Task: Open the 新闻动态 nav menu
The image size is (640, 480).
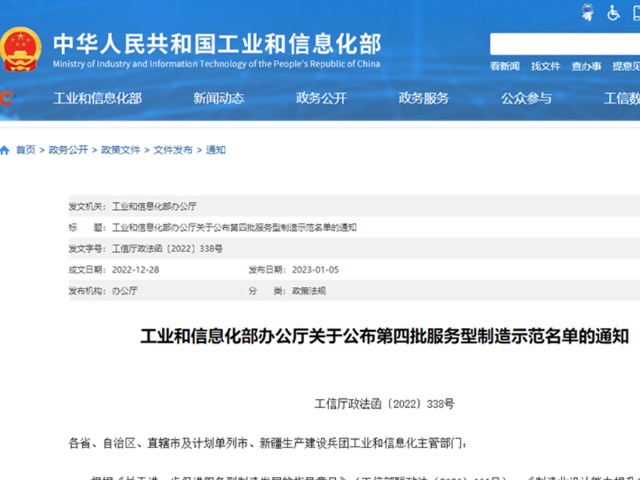Action: pos(218,98)
